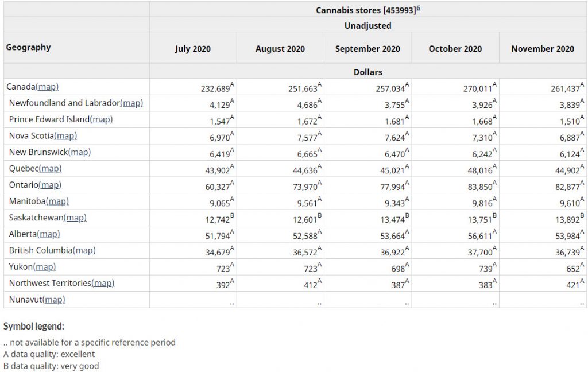Follow the Manitoba map link
This screenshot has height=372, width=588.
(57, 201)
